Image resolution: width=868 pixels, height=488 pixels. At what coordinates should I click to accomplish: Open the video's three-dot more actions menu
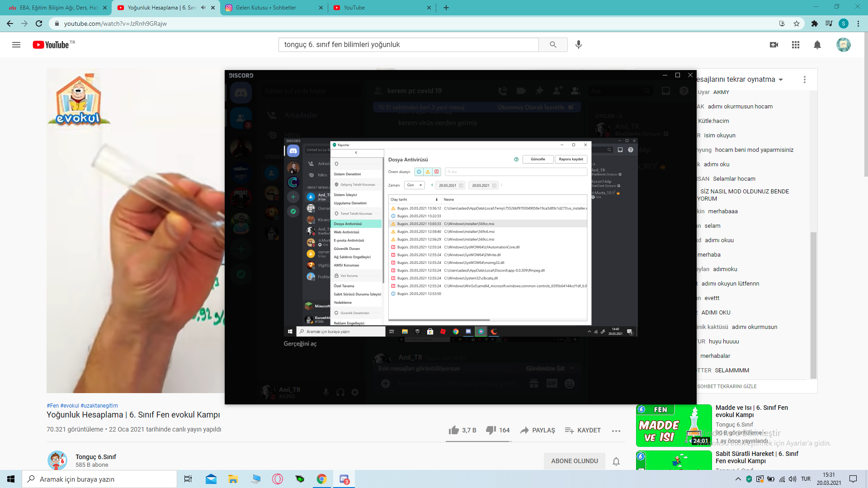click(x=616, y=431)
